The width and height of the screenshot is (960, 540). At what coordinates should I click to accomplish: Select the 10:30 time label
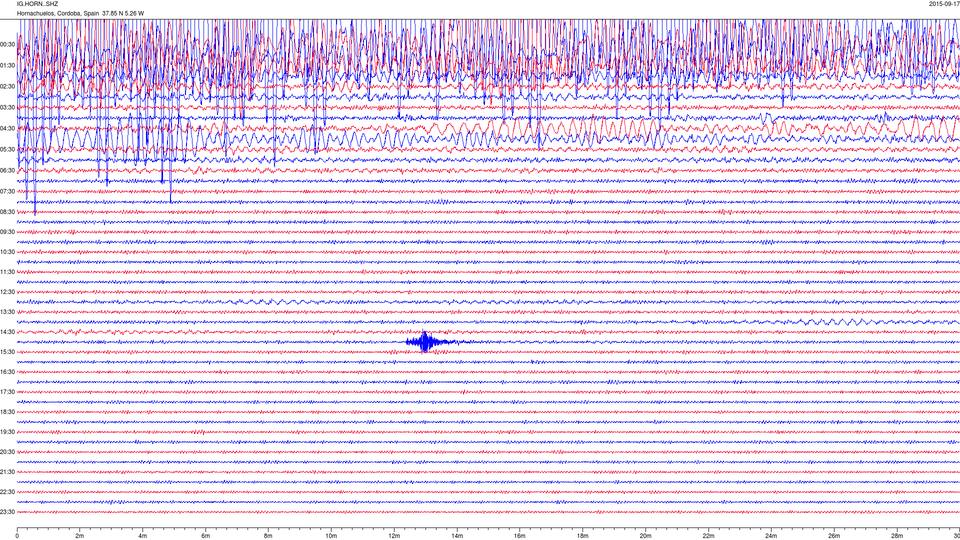7,252
